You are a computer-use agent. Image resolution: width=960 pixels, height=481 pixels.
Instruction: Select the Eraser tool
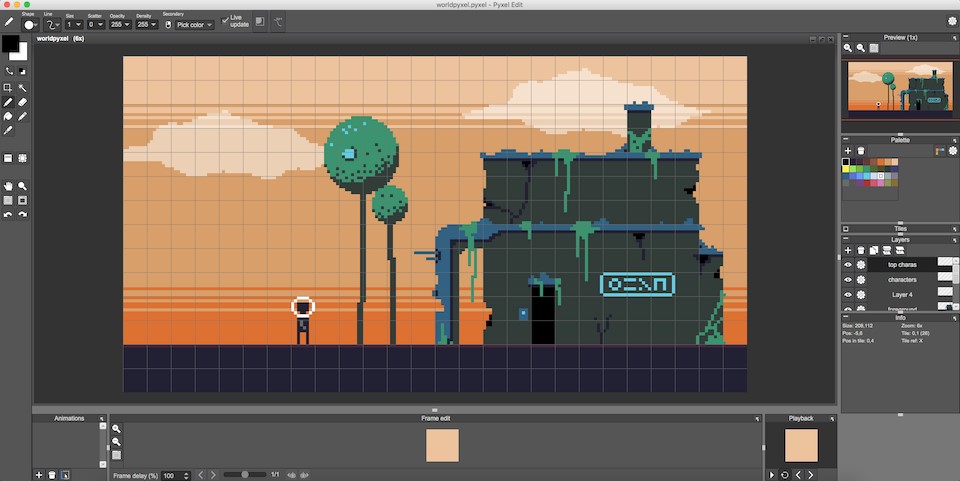click(x=23, y=102)
